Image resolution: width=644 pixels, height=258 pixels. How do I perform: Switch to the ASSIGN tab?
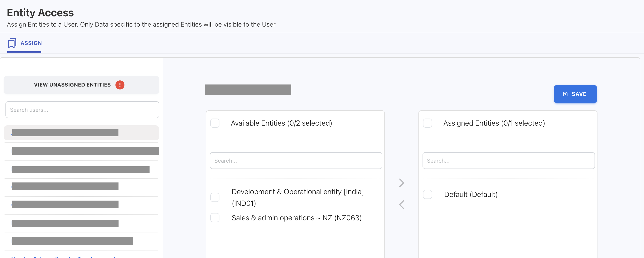click(31, 43)
